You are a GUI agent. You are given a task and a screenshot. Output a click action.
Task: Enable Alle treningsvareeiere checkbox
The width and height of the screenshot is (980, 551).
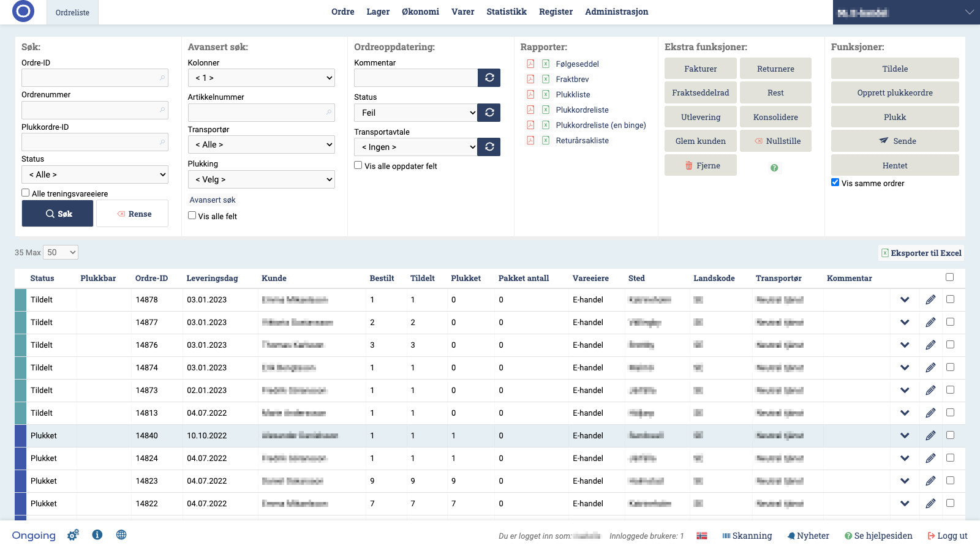tap(26, 193)
